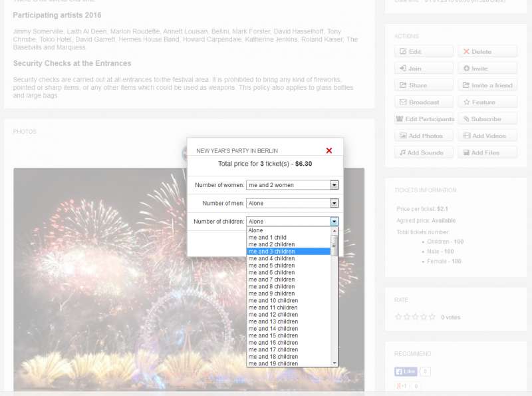This screenshot has height=396, width=532.
Task: Choose 'me and 19 children' entry
Action: click(x=289, y=363)
